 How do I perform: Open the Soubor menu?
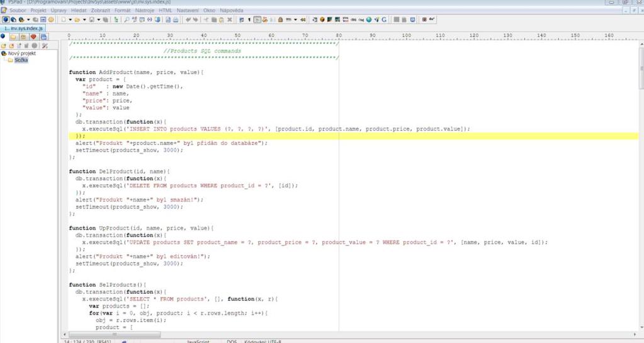(18, 10)
